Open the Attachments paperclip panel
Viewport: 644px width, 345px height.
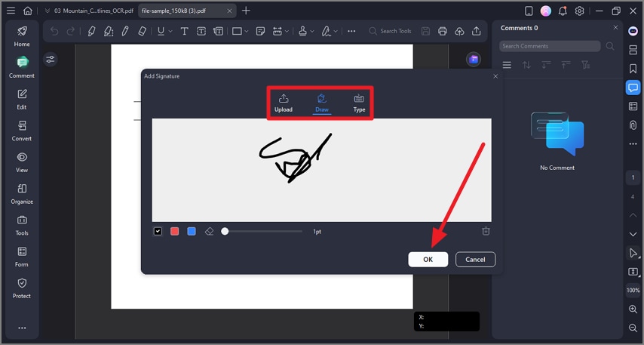coord(633,125)
